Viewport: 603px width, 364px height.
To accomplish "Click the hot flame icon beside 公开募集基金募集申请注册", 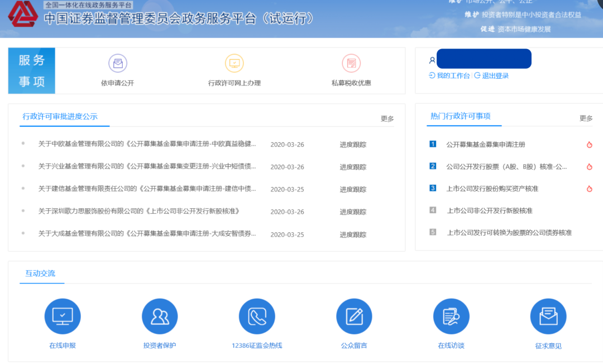I will [589, 145].
